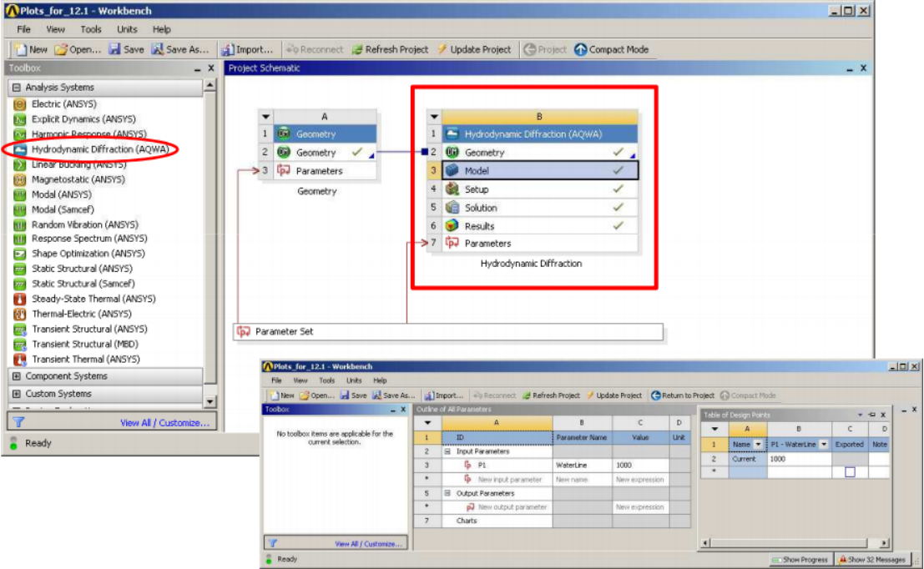924x569 pixels.
Task: Click View All / Customize in lower Toolbox
Action: coord(368,544)
